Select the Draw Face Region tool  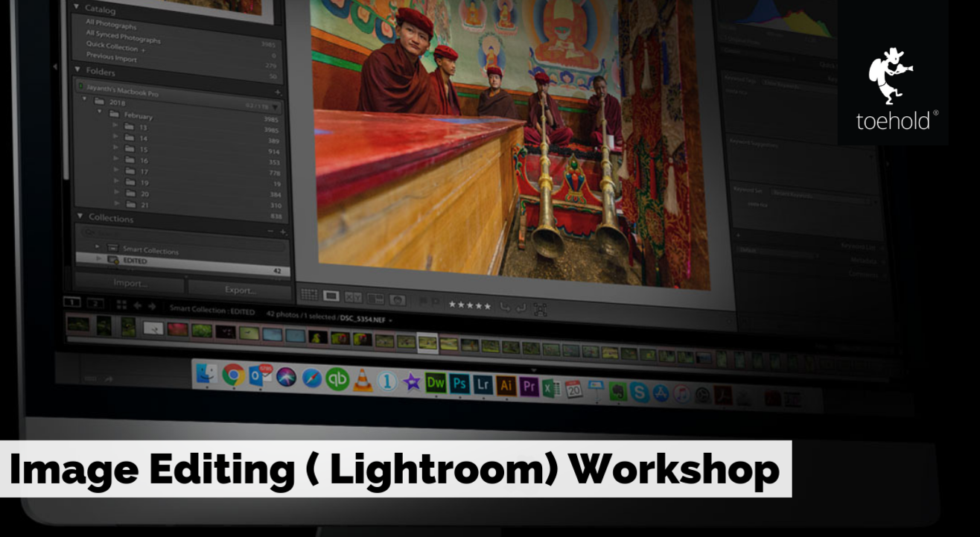point(540,309)
